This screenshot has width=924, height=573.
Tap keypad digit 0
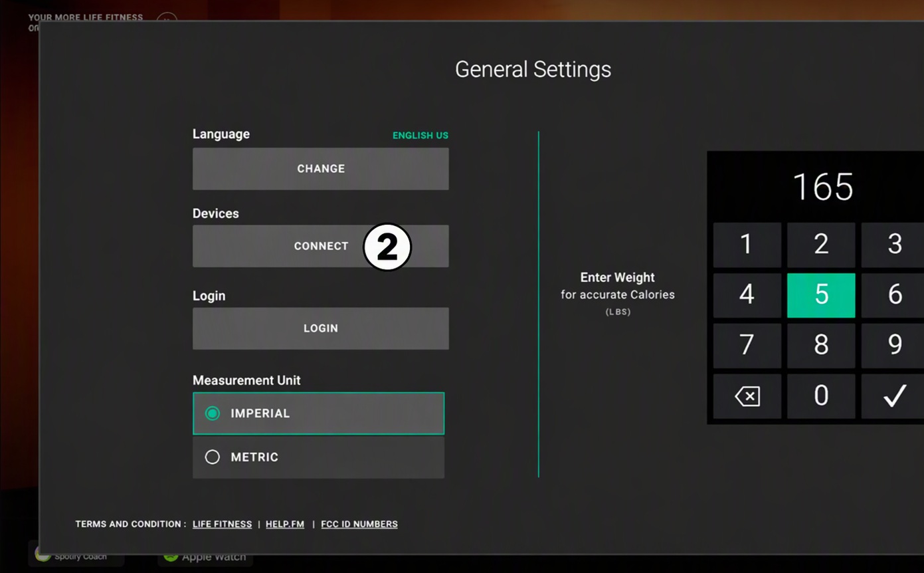[x=821, y=396]
